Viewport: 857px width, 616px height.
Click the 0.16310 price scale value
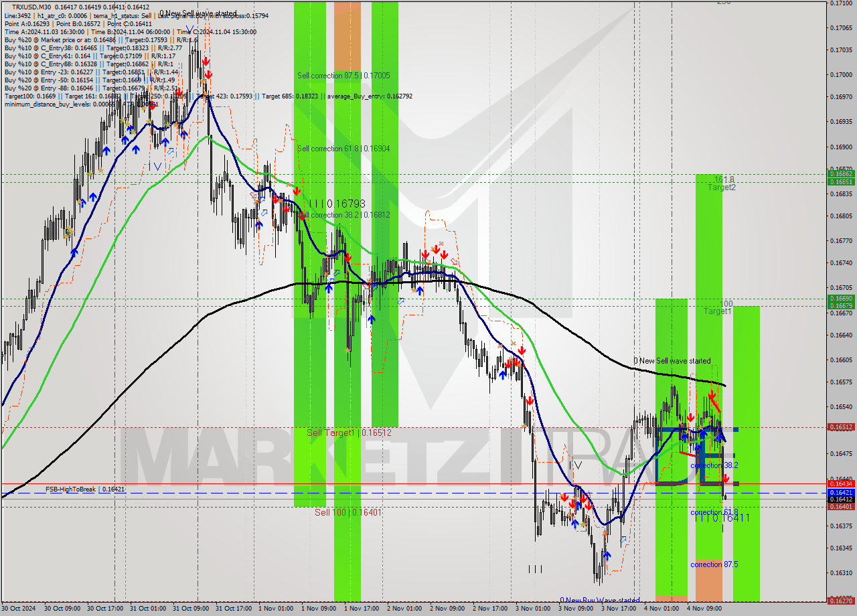(x=842, y=573)
